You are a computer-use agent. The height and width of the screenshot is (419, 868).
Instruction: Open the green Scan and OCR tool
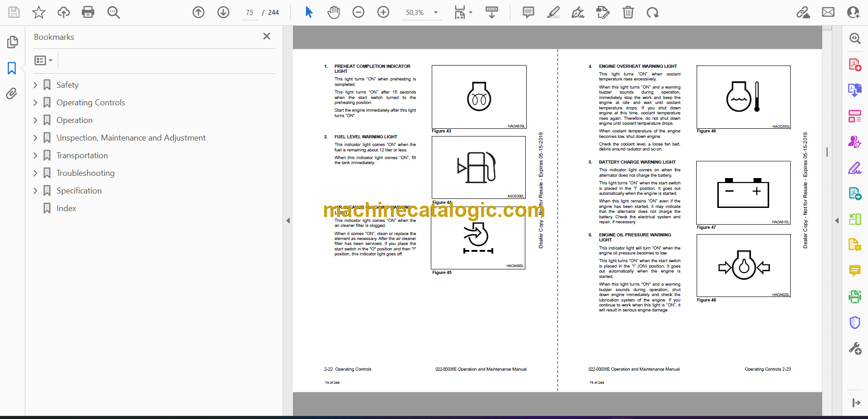point(854,297)
